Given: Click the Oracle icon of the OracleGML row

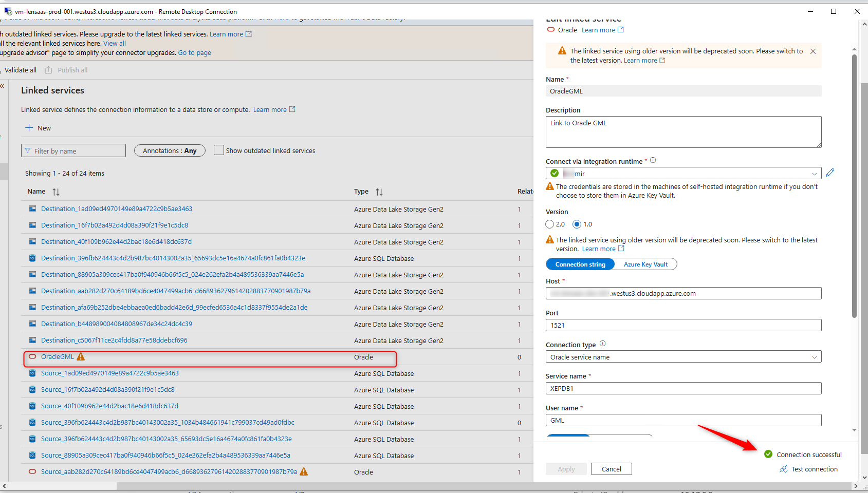Looking at the screenshot, I should [x=32, y=356].
